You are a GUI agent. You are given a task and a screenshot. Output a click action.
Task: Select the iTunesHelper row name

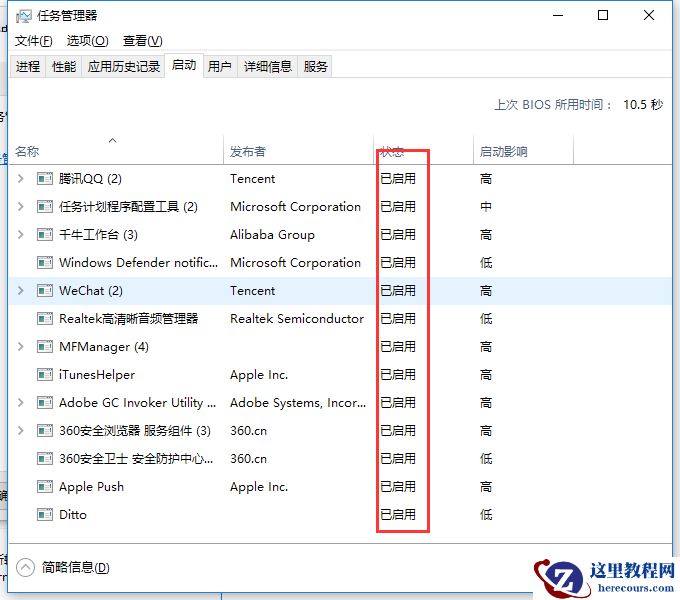click(97, 375)
